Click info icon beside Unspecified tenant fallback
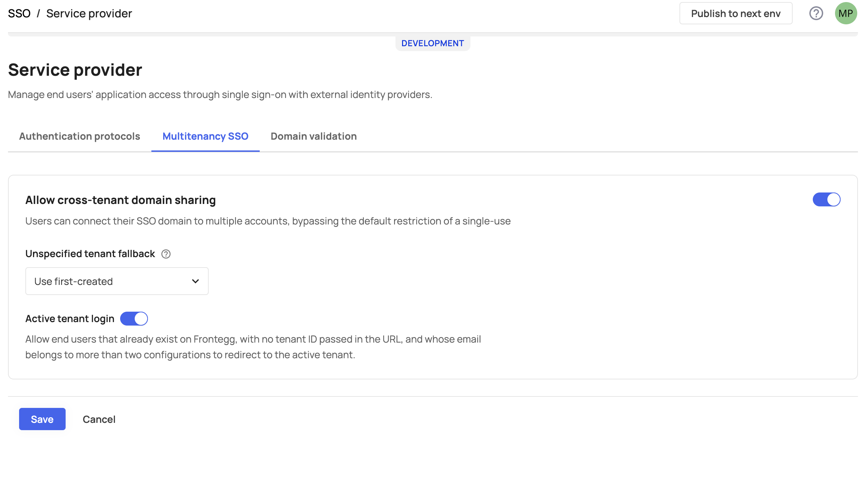This screenshot has width=868, height=484. [166, 254]
